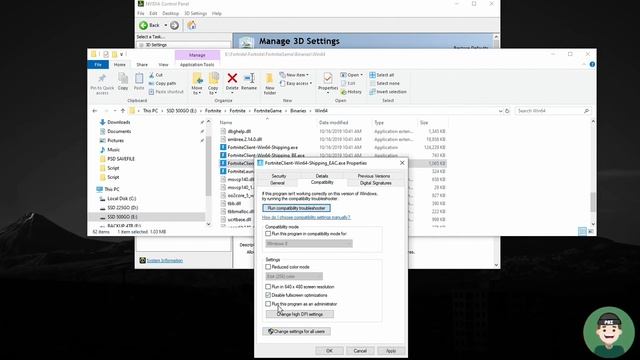
Task: Open the Digital Signatures tab
Action: 376,183
